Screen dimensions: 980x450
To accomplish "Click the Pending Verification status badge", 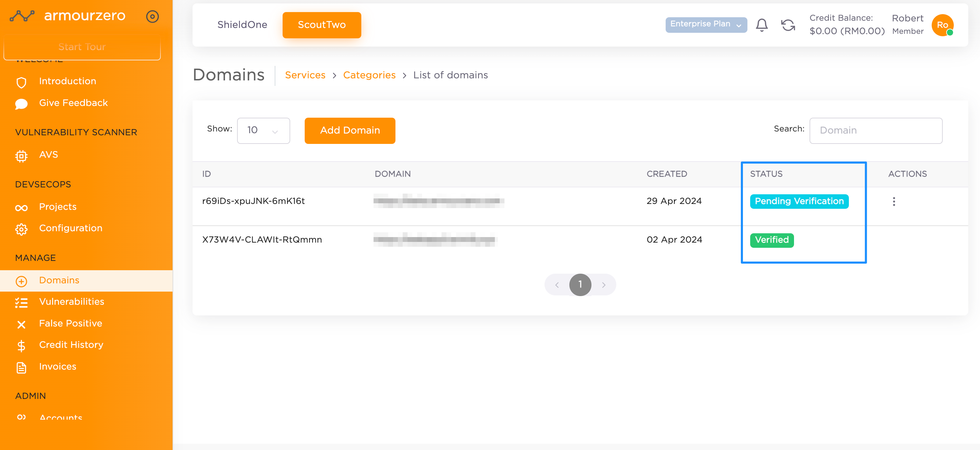I will pos(799,201).
